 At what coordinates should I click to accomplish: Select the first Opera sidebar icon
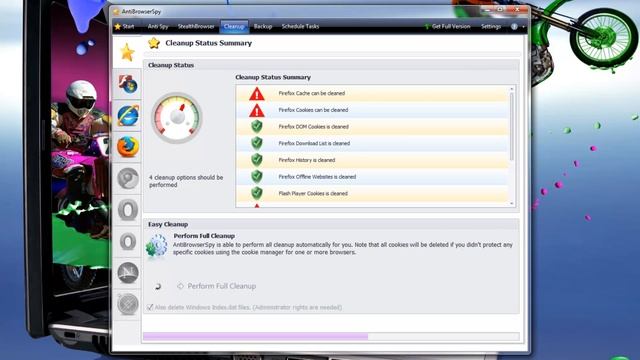(128, 210)
